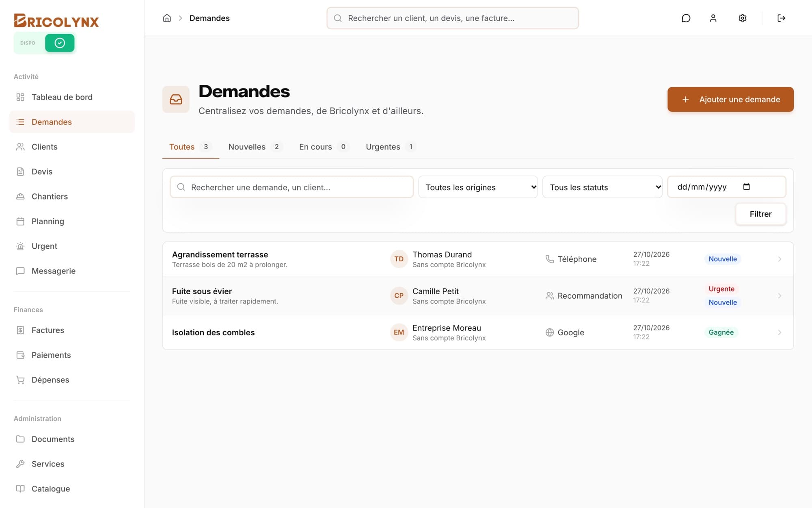Open settings via the gear icon

click(743, 18)
